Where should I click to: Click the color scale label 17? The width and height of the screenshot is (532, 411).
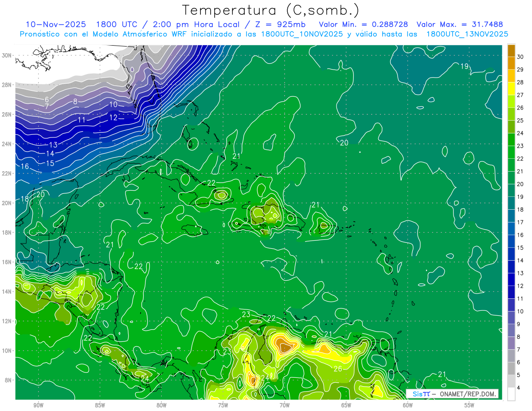pyautogui.click(x=520, y=222)
